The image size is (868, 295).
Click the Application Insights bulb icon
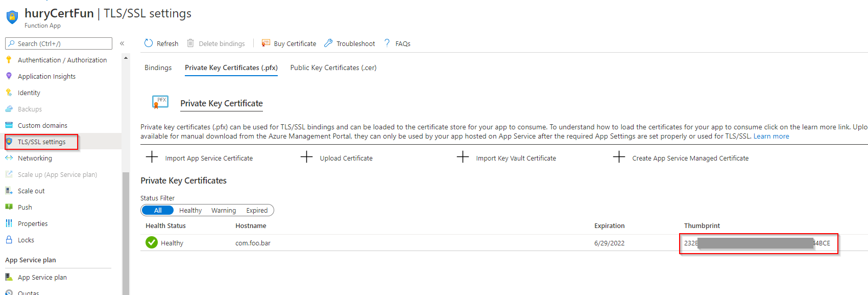click(9, 76)
